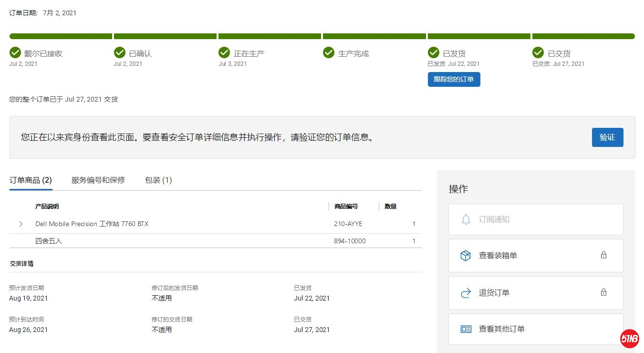Click the checkmark icon beside 已发货

coord(434,52)
